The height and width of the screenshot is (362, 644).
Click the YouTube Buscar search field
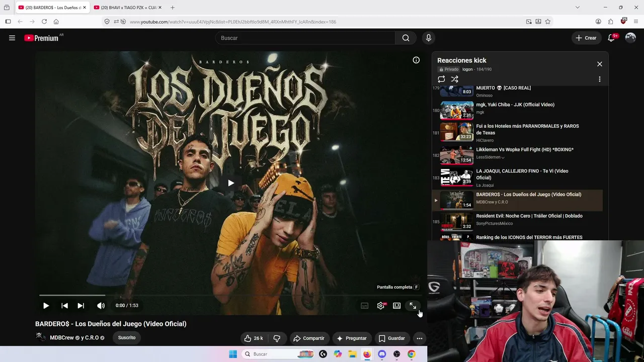(x=305, y=38)
